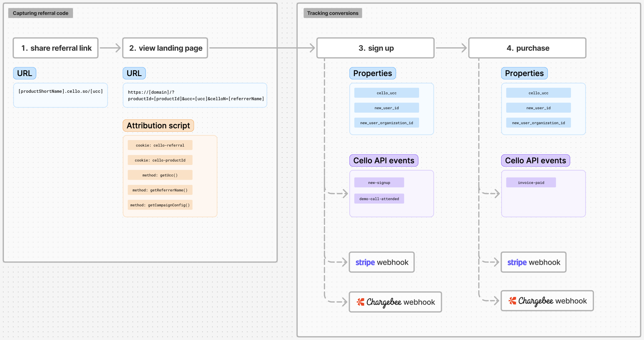Select the '2. view landing page' box

(x=165, y=48)
